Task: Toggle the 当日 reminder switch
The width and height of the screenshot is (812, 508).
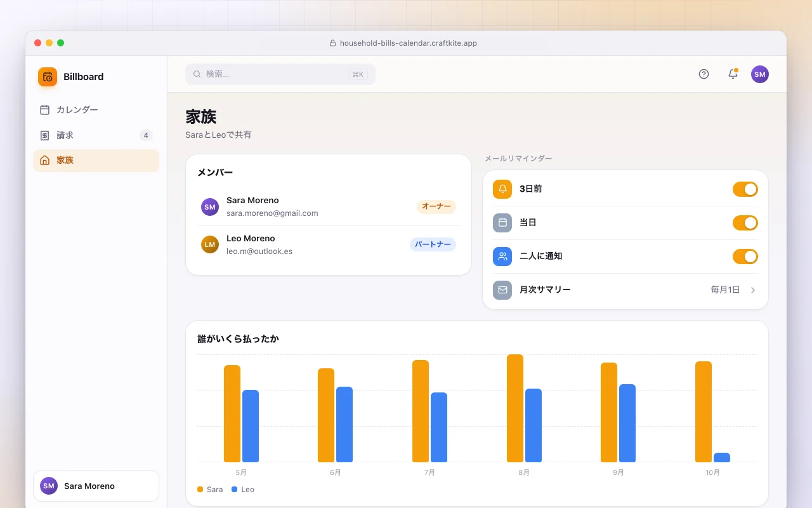Action: (745, 223)
